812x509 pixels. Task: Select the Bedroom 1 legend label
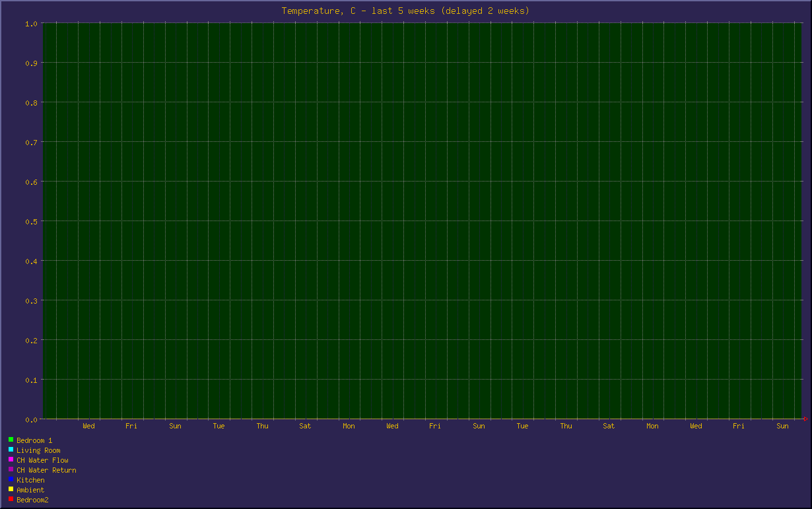pyautogui.click(x=34, y=440)
